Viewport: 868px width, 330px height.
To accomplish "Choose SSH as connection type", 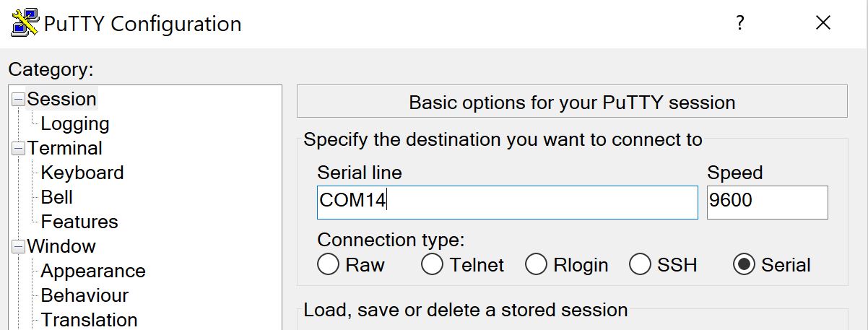I will pyautogui.click(x=640, y=264).
